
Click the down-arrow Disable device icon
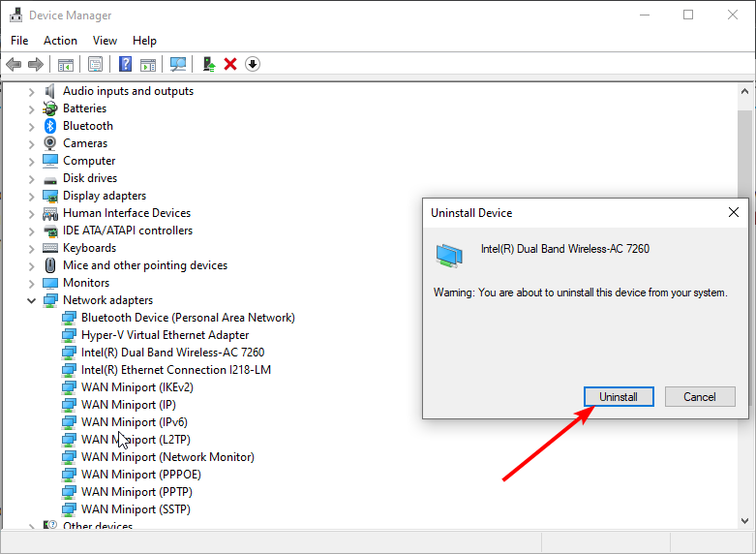point(253,64)
